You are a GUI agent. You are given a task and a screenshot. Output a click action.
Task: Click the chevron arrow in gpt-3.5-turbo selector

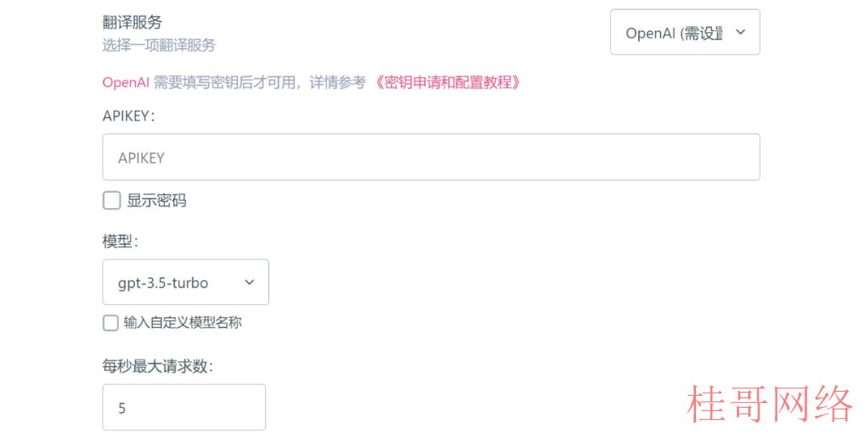pos(249,282)
